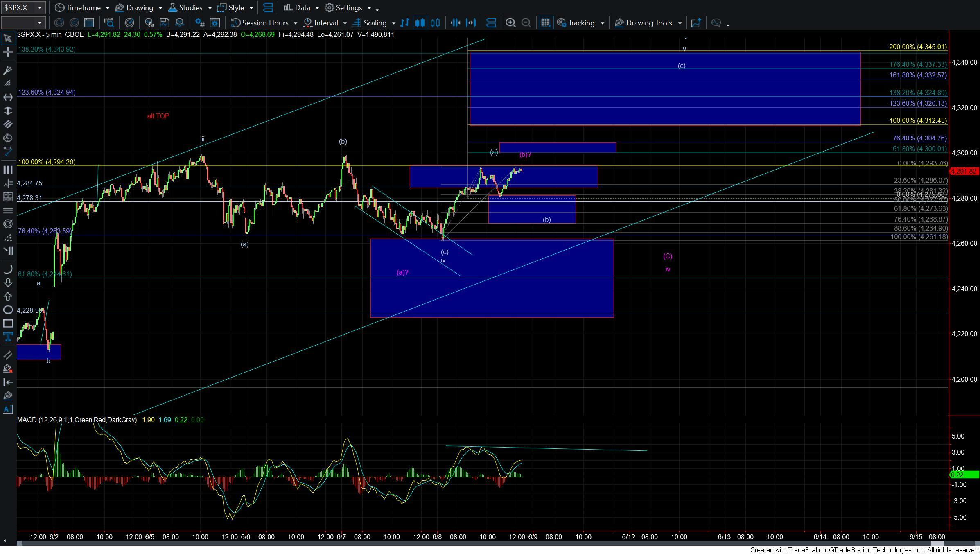Expand the Interval dropdown
Viewport: 980px width, 554px height.
point(345,23)
